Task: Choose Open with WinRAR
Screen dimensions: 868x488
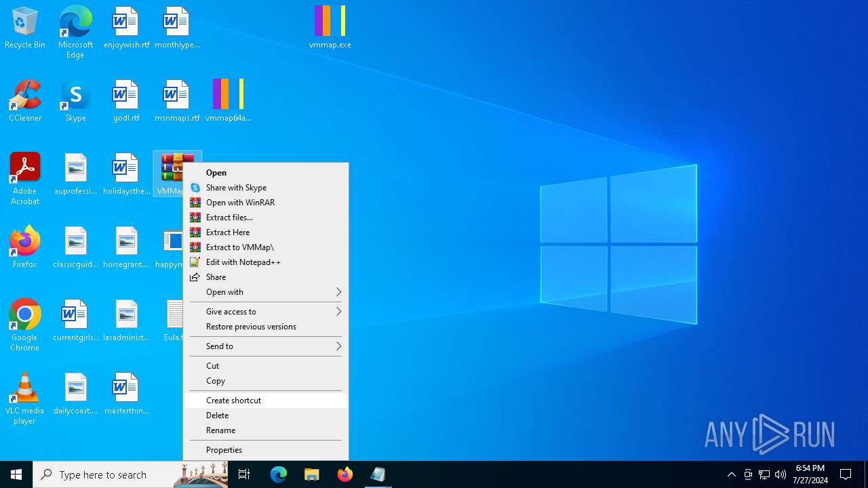Action: [266, 203]
